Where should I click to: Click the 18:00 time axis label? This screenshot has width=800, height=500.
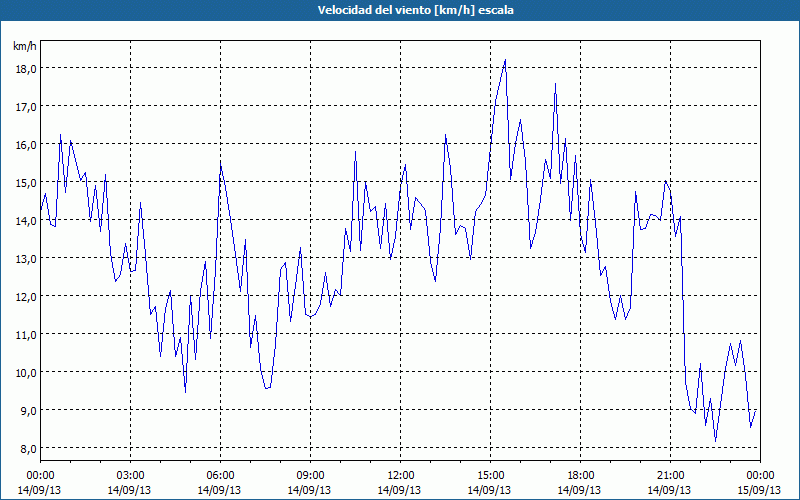coord(581,476)
